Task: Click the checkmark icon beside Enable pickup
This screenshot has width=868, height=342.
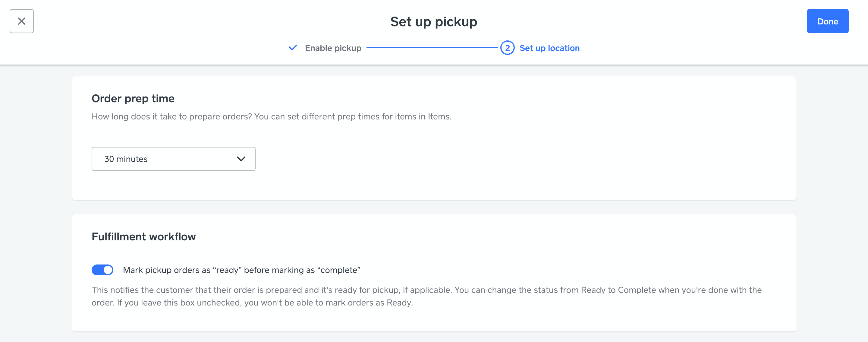Action: pyautogui.click(x=293, y=48)
